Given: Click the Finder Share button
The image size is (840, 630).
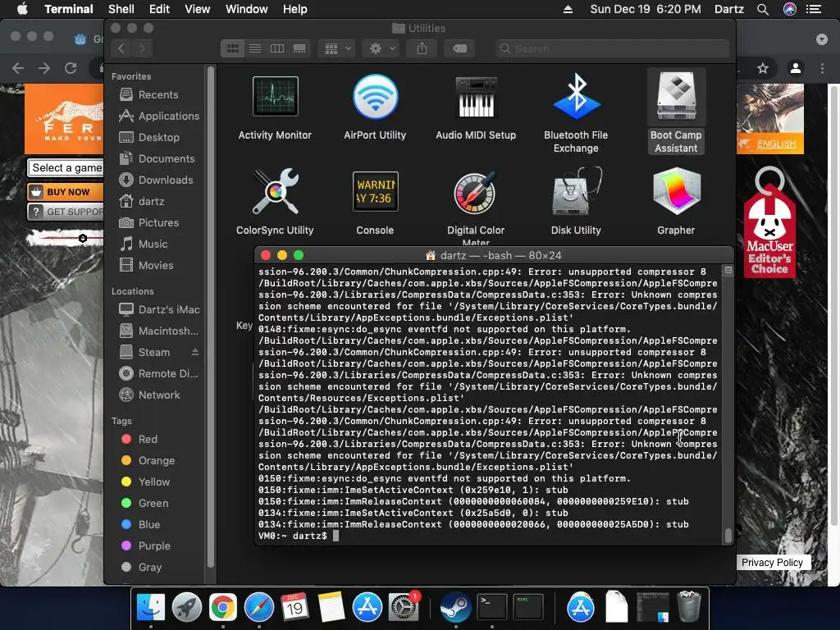Looking at the screenshot, I should coord(422,48).
